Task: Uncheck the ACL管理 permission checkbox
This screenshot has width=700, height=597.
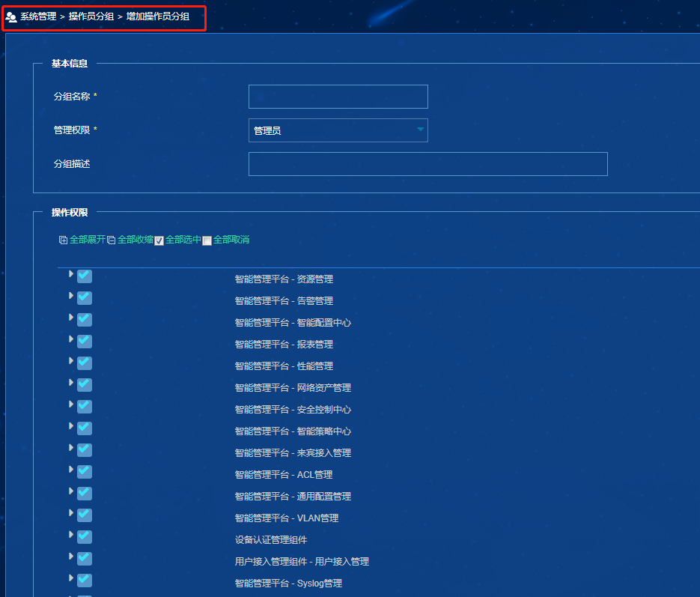Action: (85, 472)
